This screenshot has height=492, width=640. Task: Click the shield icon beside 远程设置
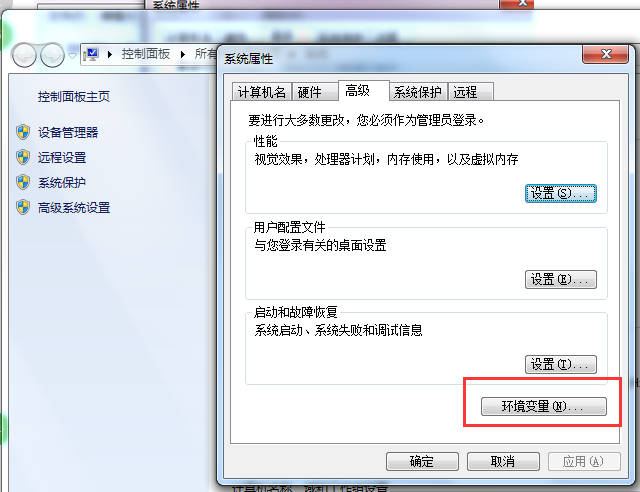click(23, 157)
